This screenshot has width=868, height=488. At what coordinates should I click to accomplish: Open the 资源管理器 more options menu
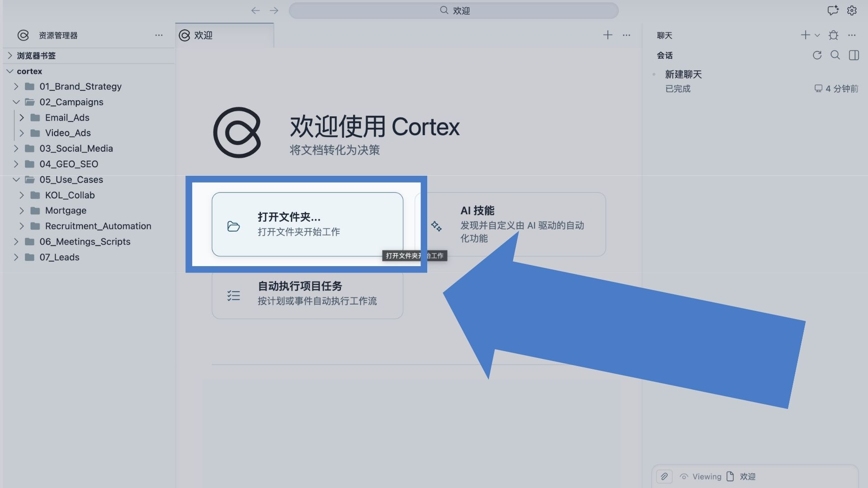pos(159,35)
